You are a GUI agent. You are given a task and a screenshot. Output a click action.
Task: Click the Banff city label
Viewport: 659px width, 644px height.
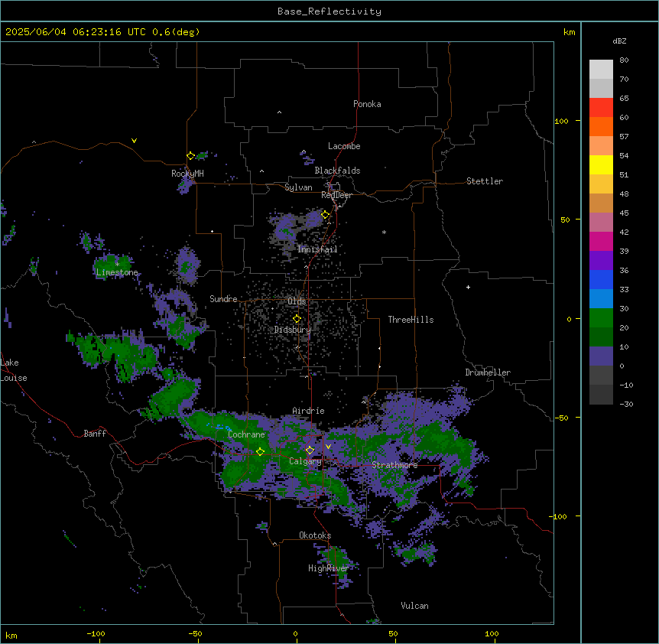[95, 434]
